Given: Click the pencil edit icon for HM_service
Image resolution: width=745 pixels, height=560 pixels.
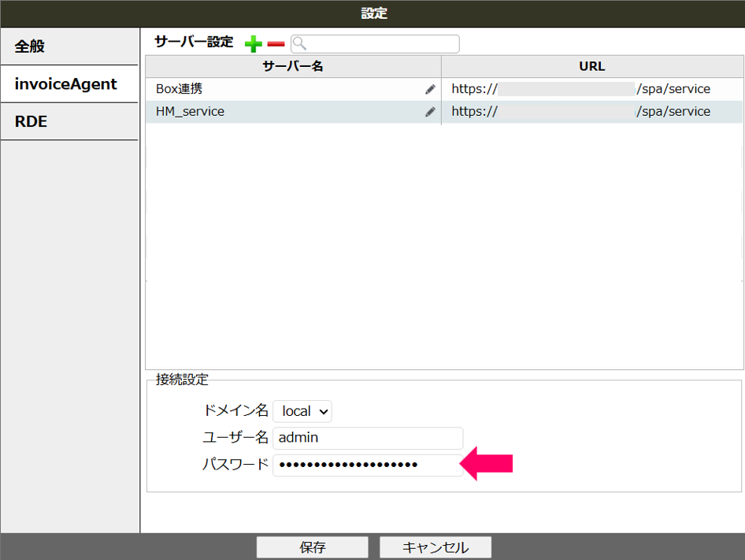Looking at the screenshot, I should (x=430, y=112).
